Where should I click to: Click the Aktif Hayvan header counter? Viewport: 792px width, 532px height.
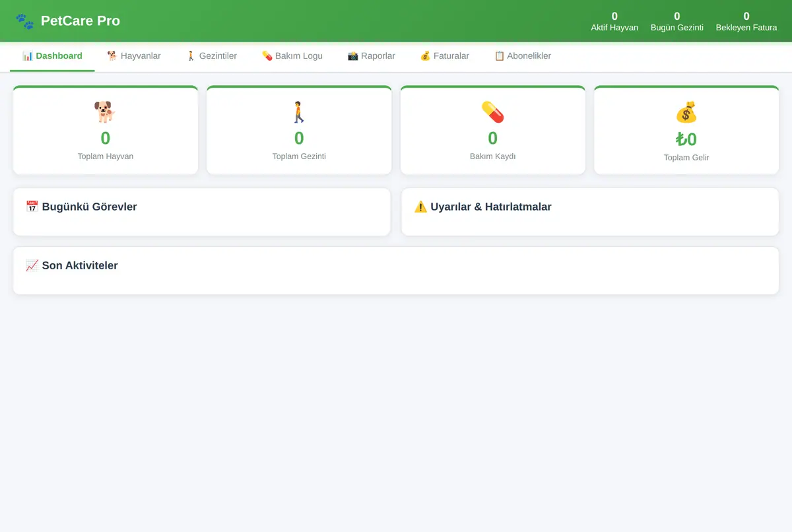(614, 21)
